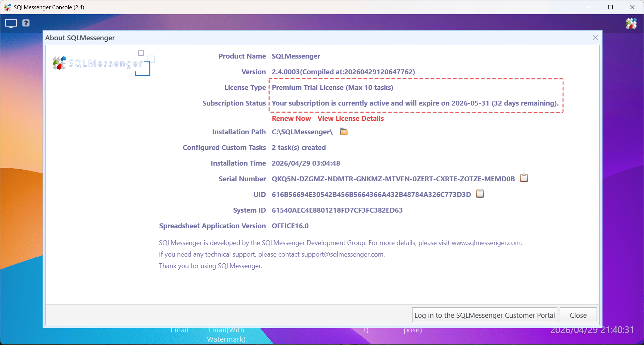
Task: Click the Close button in dialog
Action: pos(578,315)
